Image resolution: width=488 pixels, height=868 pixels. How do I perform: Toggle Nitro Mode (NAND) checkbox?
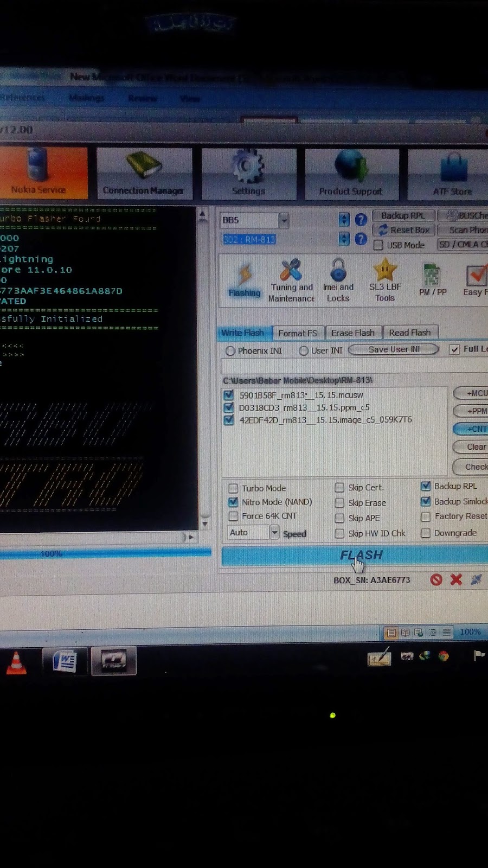pyautogui.click(x=233, y=502)
